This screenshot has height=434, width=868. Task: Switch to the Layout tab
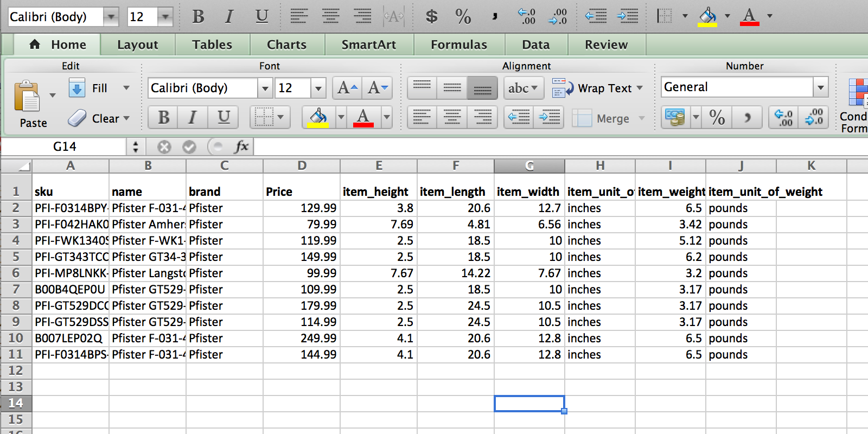pyautogui.click(x=138, y=44)
